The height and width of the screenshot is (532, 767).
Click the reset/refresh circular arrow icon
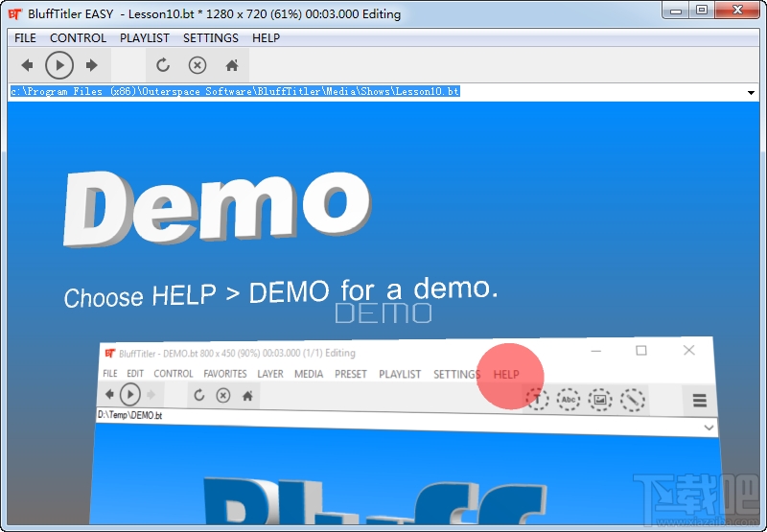tap(163, 65)
